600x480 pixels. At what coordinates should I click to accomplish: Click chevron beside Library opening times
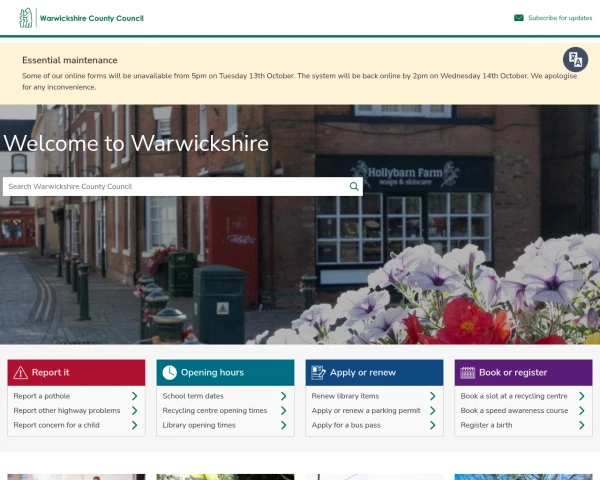(x=284, y=425)
